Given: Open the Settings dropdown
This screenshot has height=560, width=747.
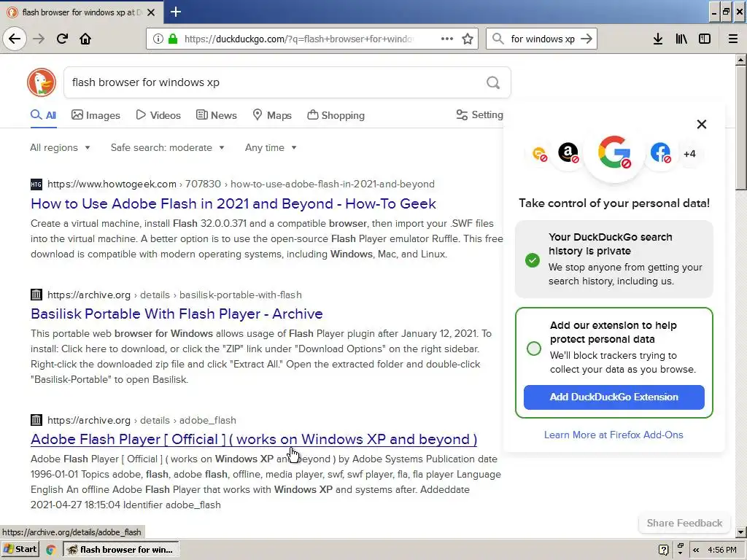Looking at the screenshot, I should tap(480, 114).
